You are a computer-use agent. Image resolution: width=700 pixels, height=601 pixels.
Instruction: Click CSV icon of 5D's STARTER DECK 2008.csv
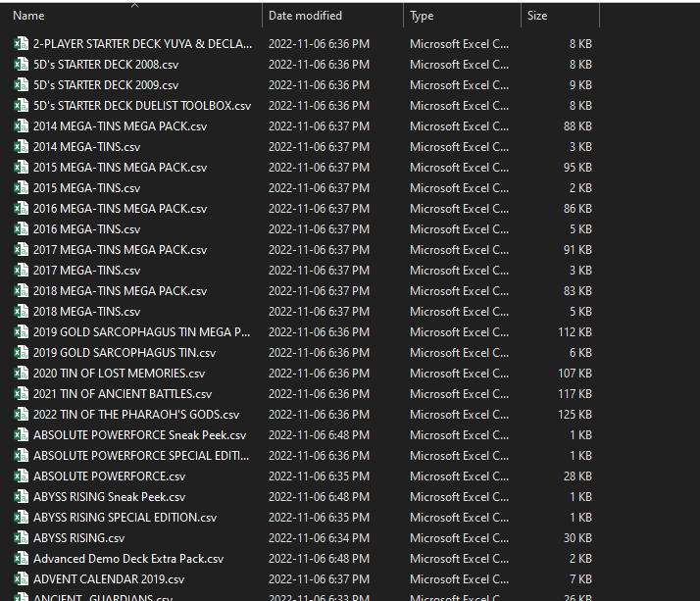[21, 65]
